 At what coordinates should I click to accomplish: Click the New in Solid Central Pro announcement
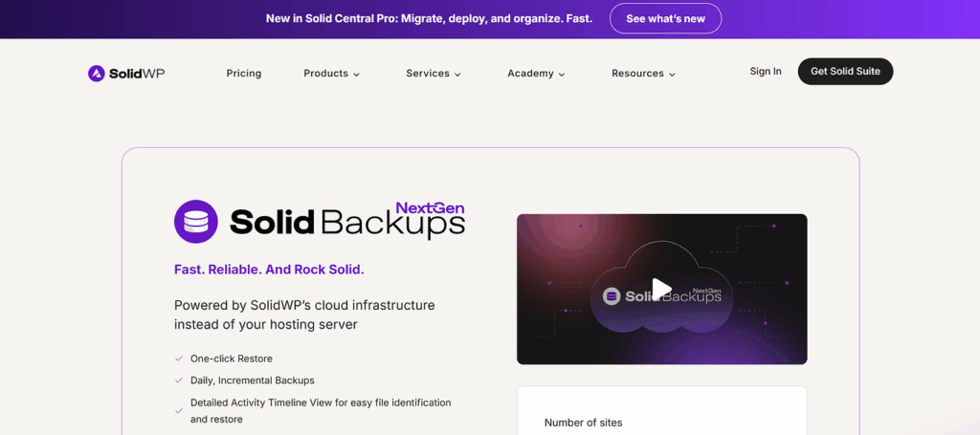[x=430, y=19]
